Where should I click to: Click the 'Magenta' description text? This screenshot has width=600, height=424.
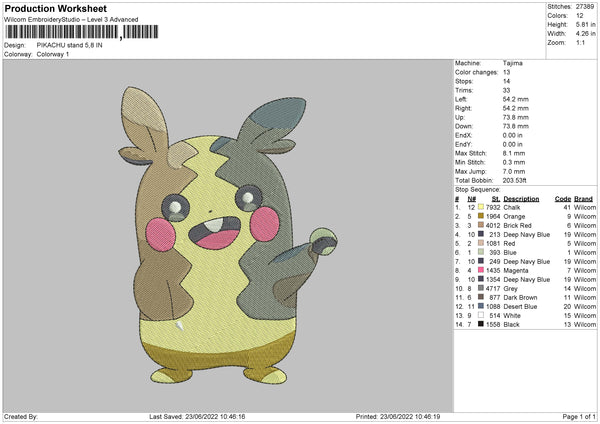click(x=516, y=271)
